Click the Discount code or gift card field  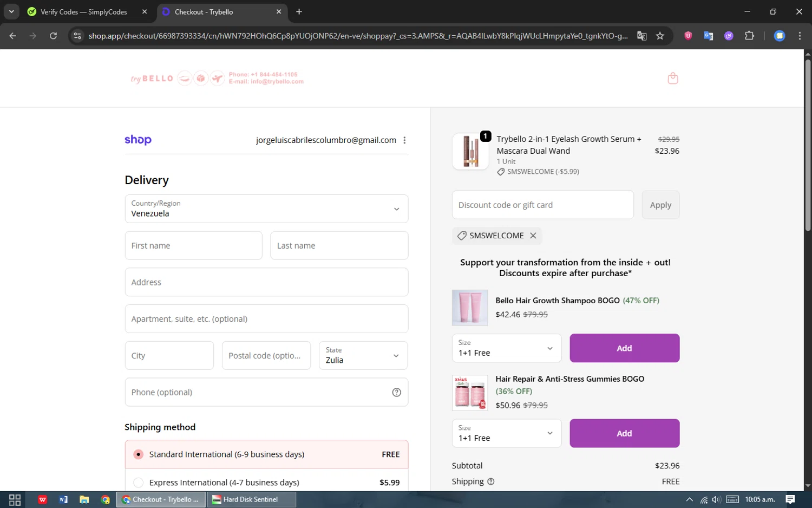[x=543, y=205]
